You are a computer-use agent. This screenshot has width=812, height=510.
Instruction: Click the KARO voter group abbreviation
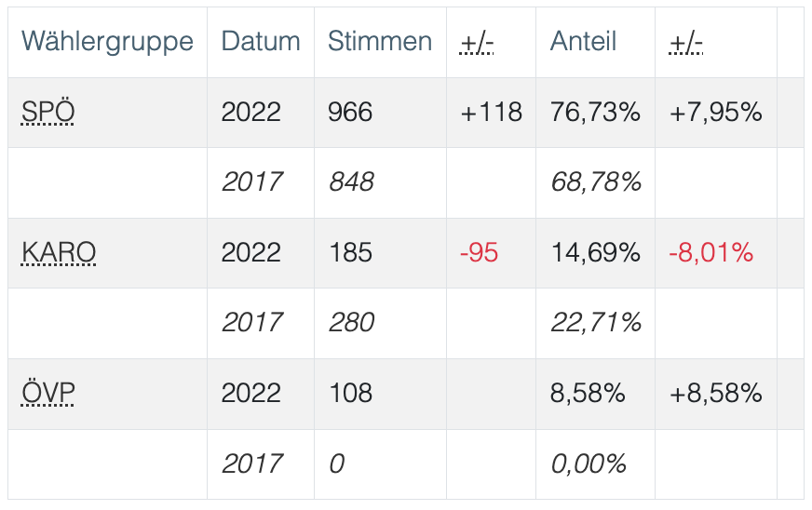click(59, 253)
